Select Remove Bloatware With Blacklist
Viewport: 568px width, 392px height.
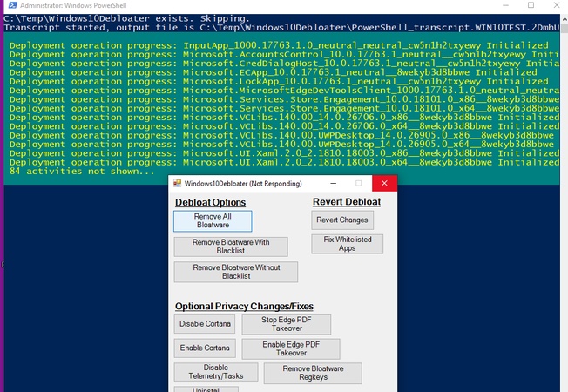click(x=231, y=247)
